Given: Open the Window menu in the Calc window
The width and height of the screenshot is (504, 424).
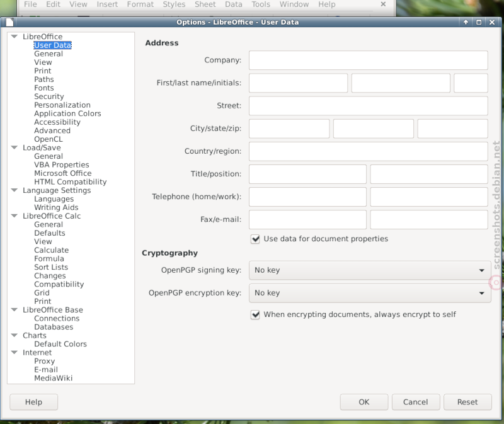Looking at the screenshot, I should coord(294,4).
